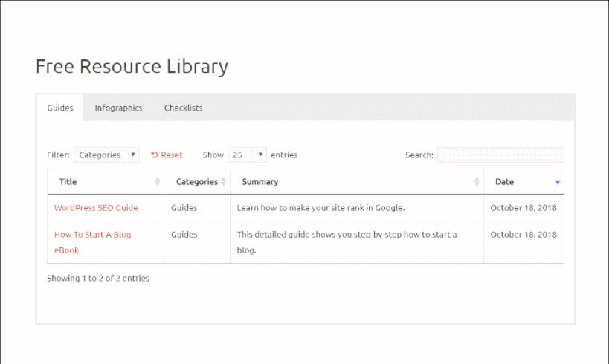Select Guides category in WordPress SEO row
Image resolution: width=609 pixels, height=364 pixels.
click(x=184, y=207)
